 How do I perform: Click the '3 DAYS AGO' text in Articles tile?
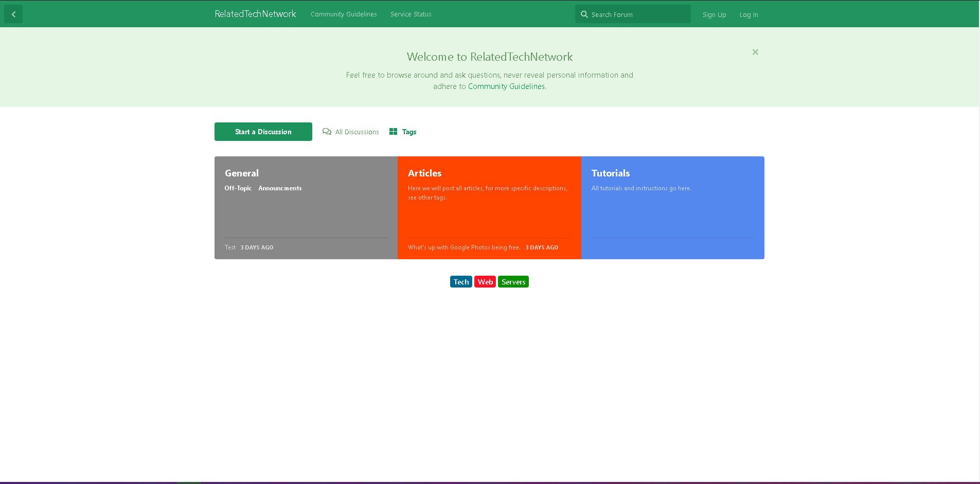542,247
